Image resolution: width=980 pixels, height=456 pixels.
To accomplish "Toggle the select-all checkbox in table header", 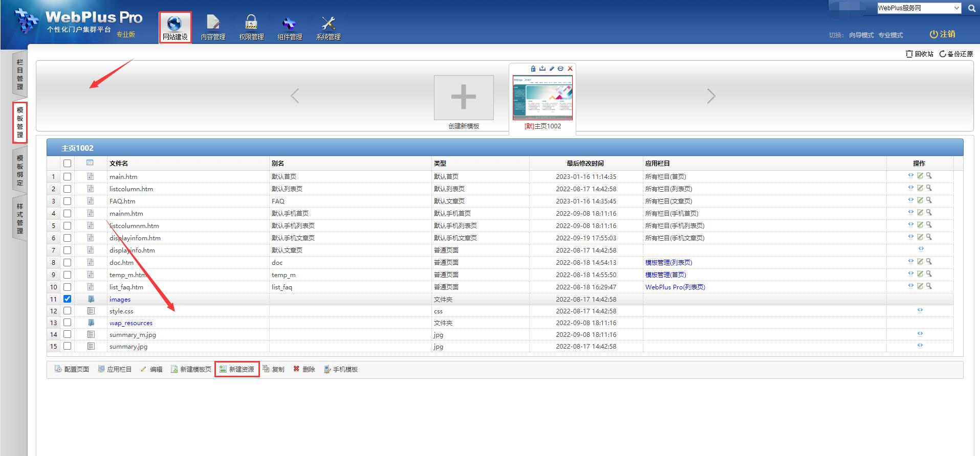I will 67,164.
